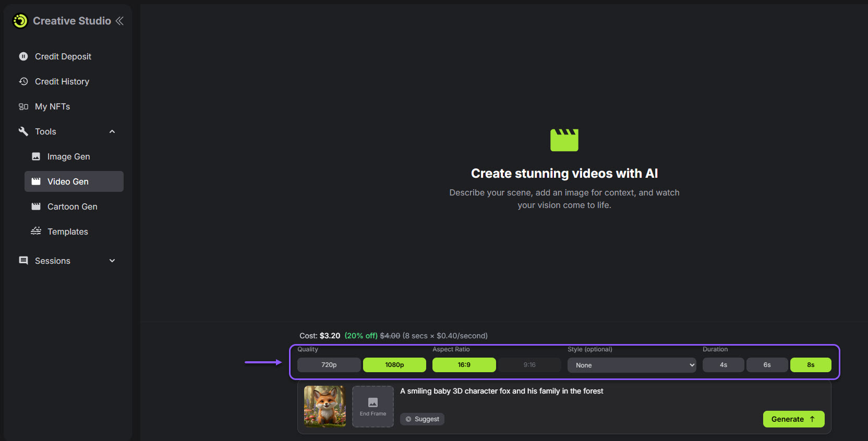Select 9:16 aspect ratio
Image resolution: width=868 pixels, height=441 pixels.
pyautogui.click(x=529, y=365)
